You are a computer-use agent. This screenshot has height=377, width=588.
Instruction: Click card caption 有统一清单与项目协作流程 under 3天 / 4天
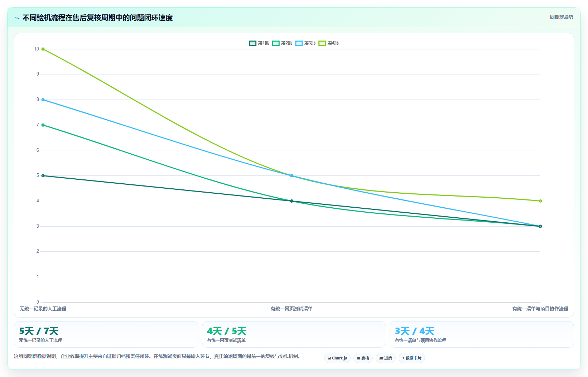(420, 340)
